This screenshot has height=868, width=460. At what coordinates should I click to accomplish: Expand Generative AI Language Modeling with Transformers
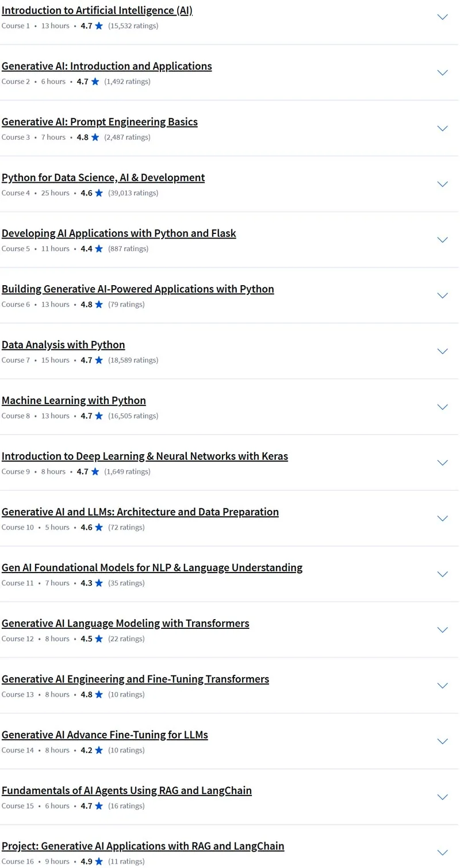(442, 630)
